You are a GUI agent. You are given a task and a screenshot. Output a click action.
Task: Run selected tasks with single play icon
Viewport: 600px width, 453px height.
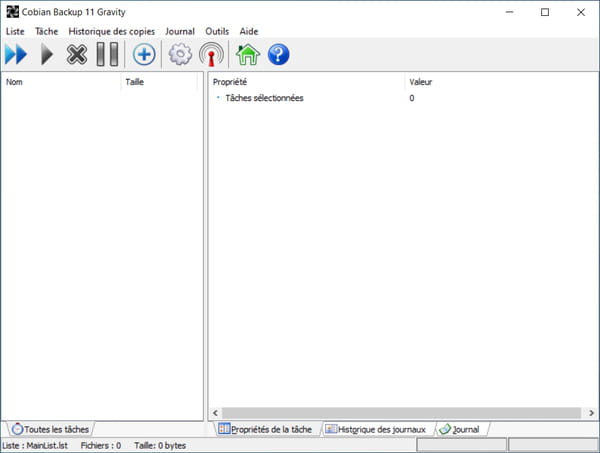click(47, 54)
